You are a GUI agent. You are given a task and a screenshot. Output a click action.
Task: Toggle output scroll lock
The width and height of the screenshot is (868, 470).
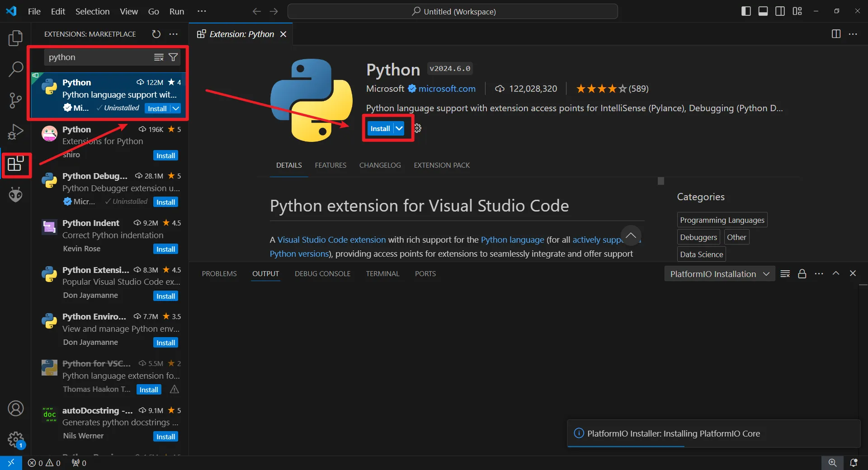pos(802,274)
